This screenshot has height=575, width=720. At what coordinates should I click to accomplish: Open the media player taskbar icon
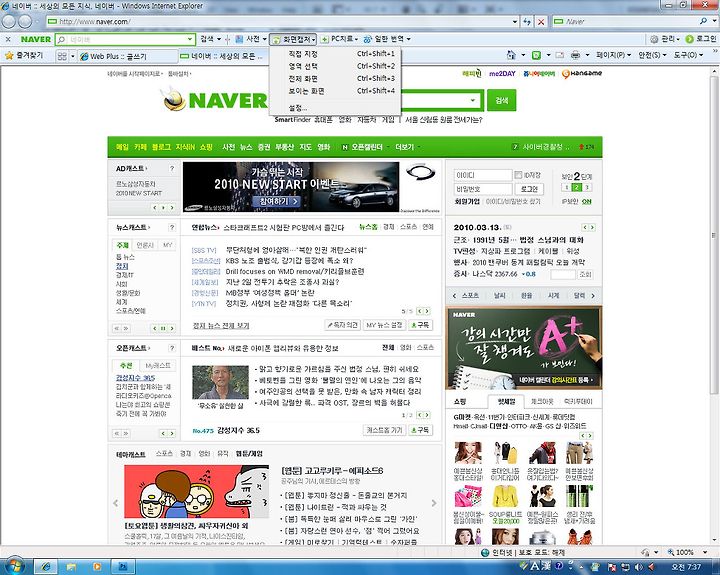(97, 567)
